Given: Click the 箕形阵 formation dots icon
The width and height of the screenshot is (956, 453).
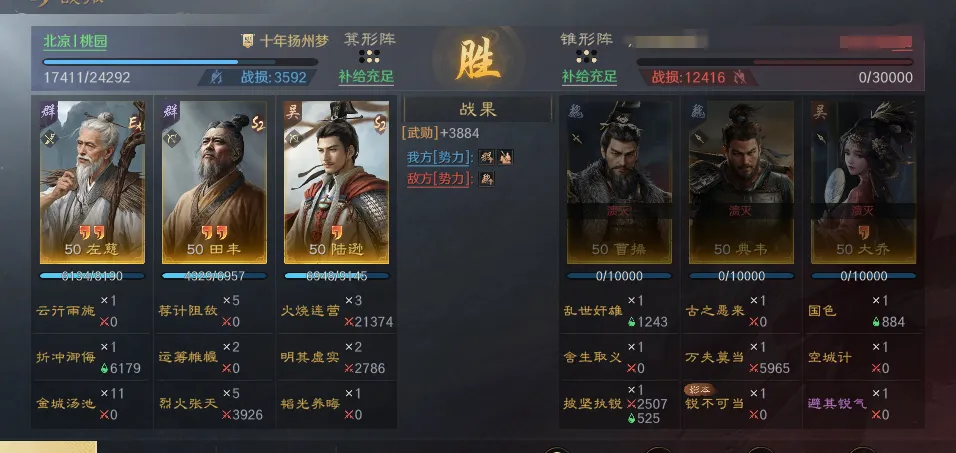Looking at the screenshot, I should pyautogui.click(x=369, y=57).
